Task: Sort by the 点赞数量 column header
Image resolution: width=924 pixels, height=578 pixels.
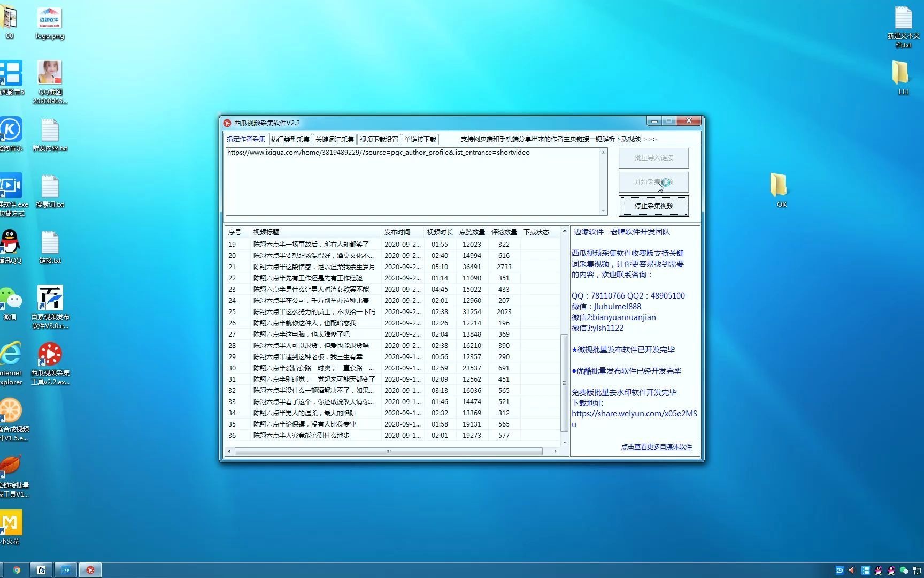Action: pos(472,232)
